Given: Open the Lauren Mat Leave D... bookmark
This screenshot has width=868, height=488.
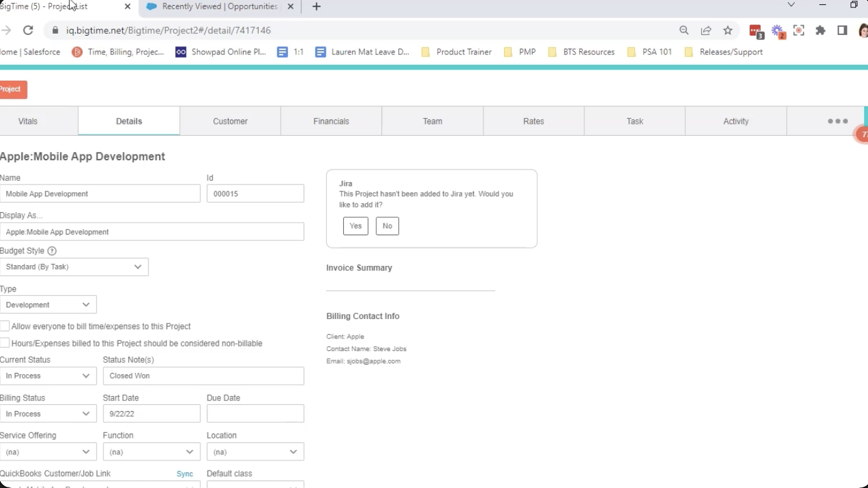Looking at the screenshot, I should pyautogui.click(x=363, y=52).
